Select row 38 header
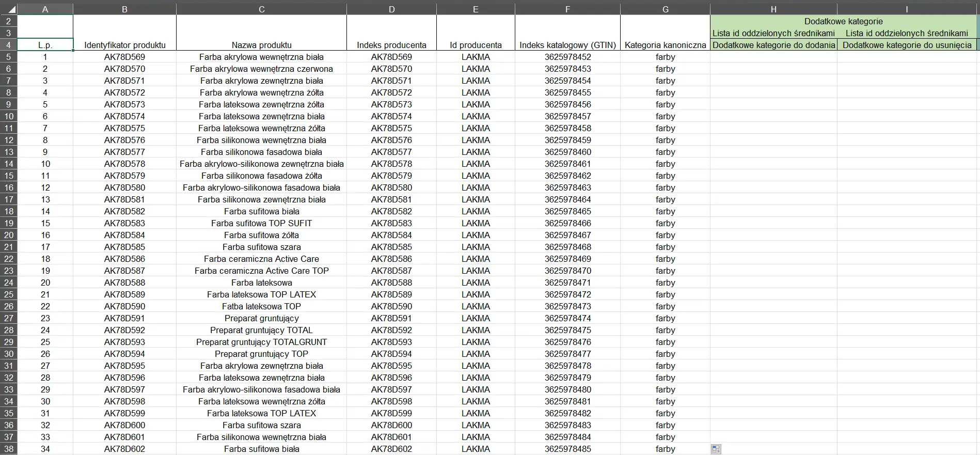This screenshot has height=455, width=980. point(9,449)
